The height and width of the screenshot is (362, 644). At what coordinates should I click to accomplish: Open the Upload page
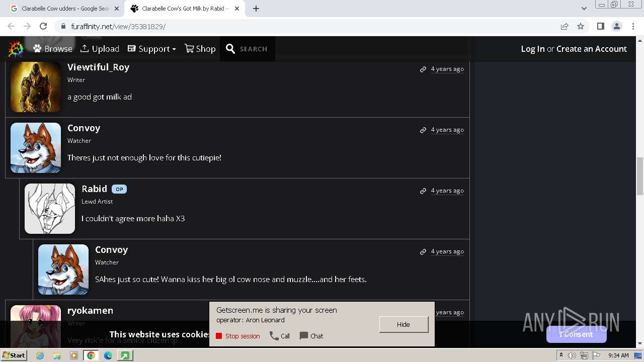[x=100, y=49]
